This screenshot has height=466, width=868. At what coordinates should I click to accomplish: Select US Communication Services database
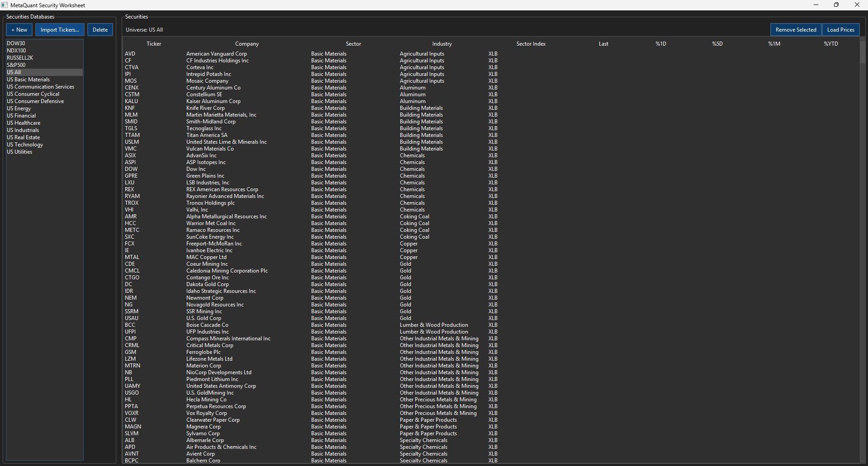click(x=44, y=87)
